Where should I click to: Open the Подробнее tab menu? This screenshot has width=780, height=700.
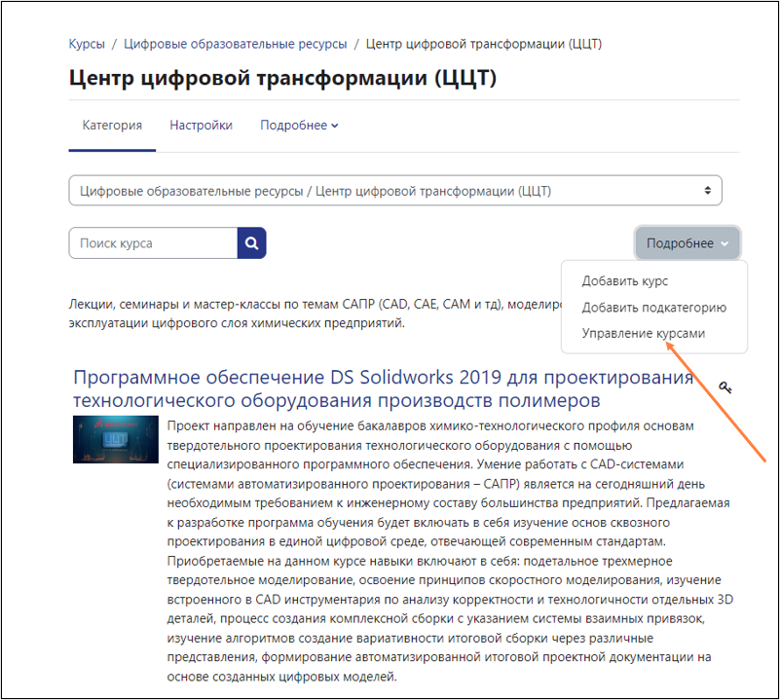click(x=299, y=126)
